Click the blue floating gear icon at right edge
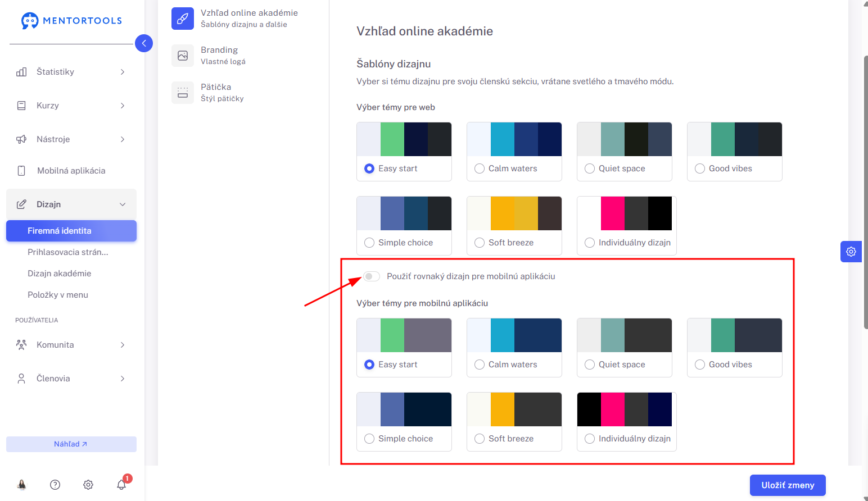The image size is (868, 501). pyautogui.click(x=851, y=252)
